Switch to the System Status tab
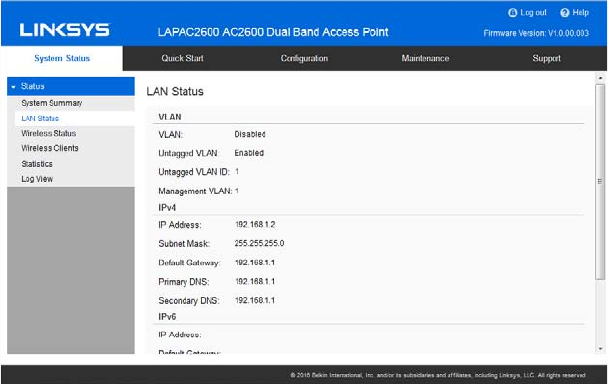 pyautogui.click(x=62, y=58)
